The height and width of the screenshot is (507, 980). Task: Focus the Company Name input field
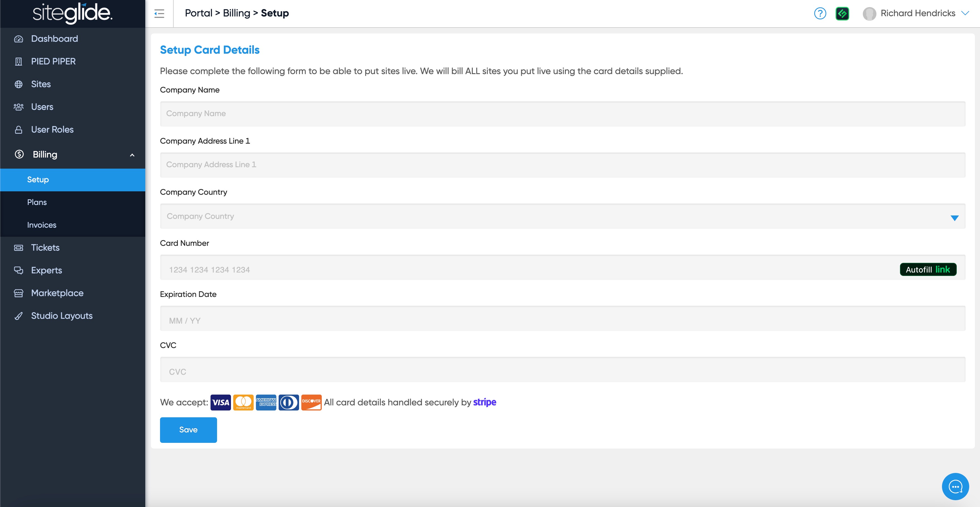[562, 114]
